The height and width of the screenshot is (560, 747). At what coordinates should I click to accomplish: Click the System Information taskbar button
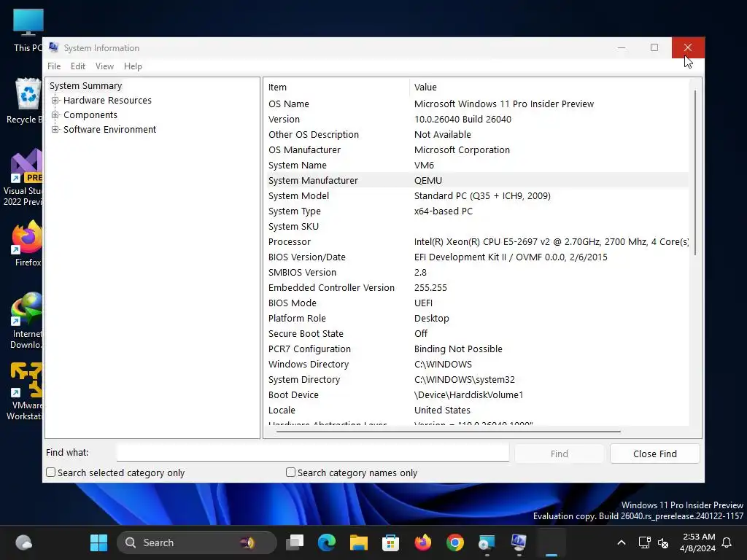(x=519, y=542)
